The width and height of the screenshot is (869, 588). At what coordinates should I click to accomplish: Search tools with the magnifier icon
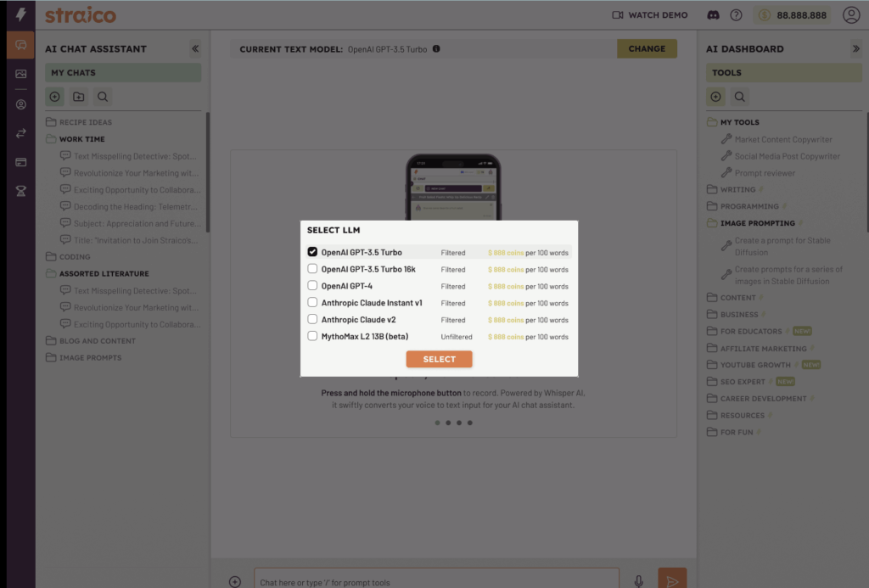(739, 97)
